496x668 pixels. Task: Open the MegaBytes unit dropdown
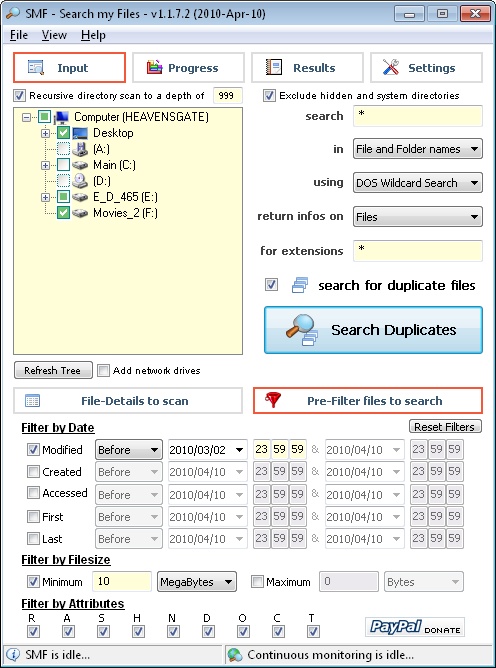pyautogui.click(x=197, y=582)
